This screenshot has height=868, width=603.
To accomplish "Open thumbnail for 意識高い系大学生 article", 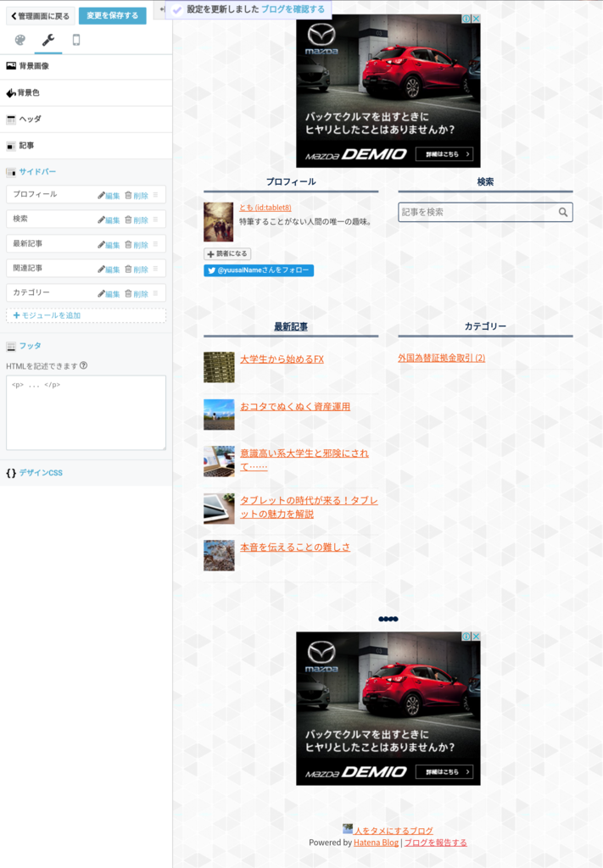I will pyautogui.click(x=220, y=462).
